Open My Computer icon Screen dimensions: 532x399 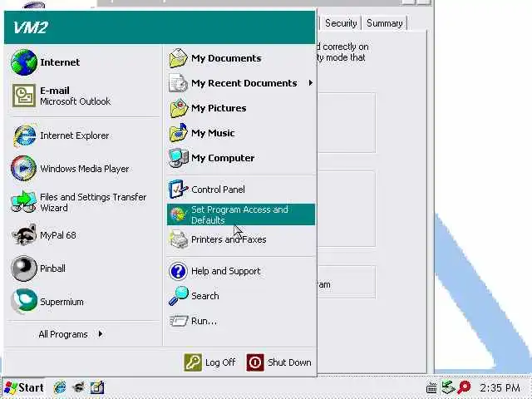178,158
